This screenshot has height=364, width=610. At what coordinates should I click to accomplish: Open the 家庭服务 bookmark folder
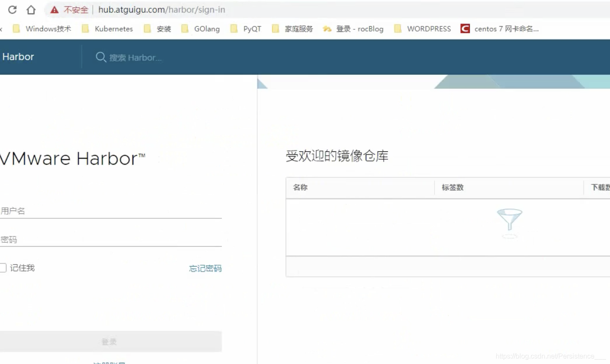(x=292, y=29)
